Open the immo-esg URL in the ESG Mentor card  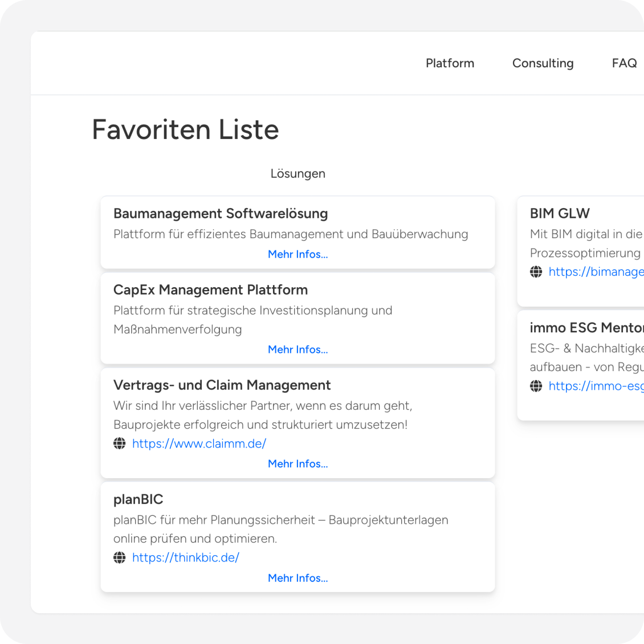click(x=596, y=386)
